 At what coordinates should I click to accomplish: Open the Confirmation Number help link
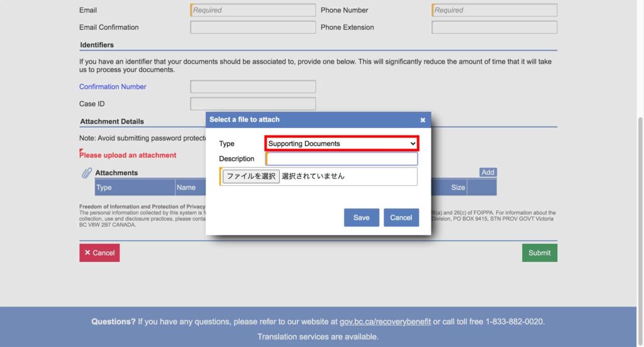pyautogui.click(x=113, y=87)
